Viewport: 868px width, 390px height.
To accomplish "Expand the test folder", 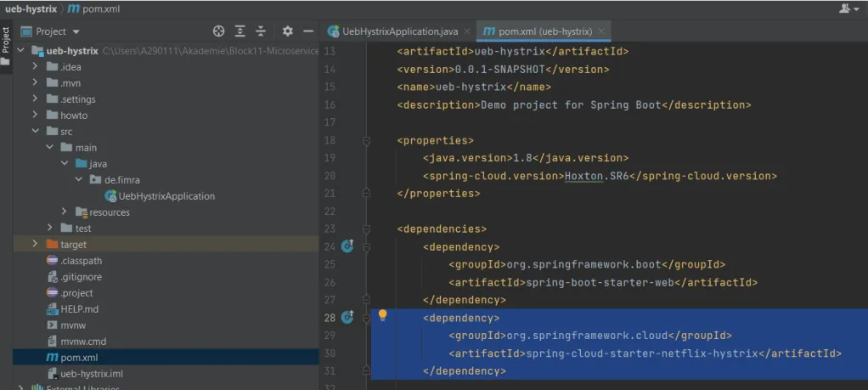I will point(50,228).
